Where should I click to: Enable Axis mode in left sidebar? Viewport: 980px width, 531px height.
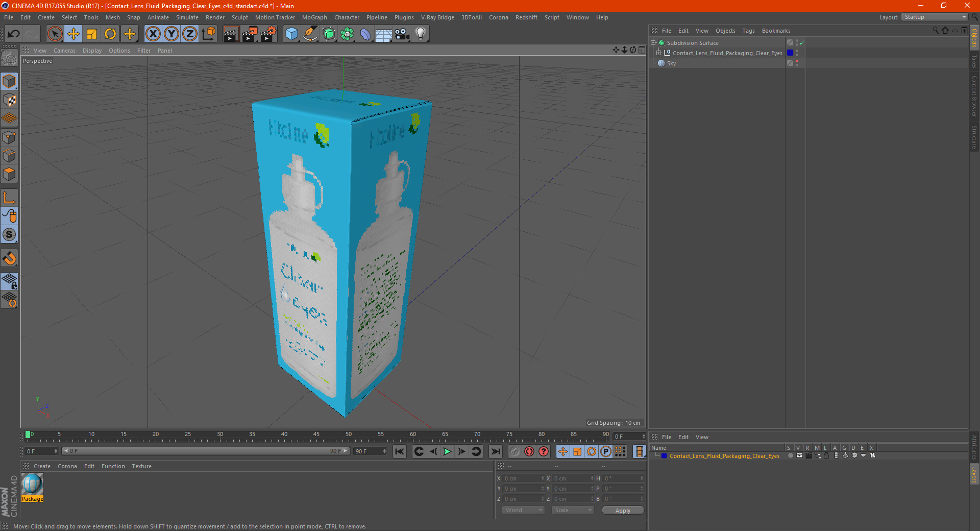[9, 198]
